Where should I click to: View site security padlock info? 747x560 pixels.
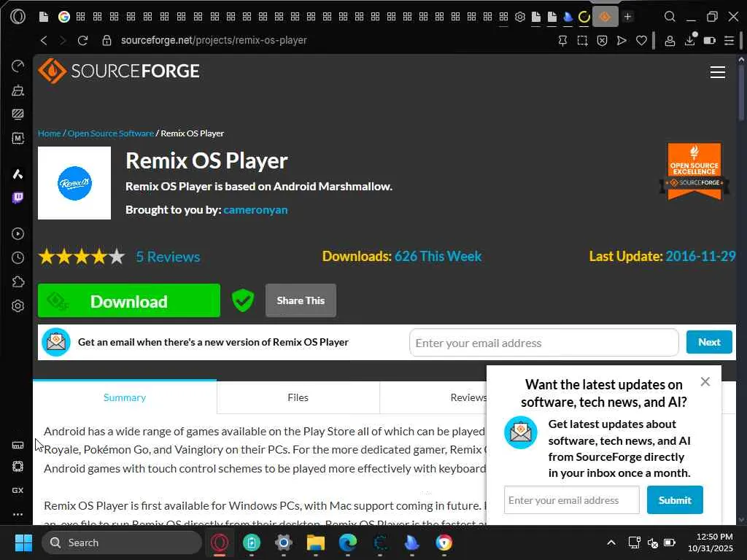[107, 41]
